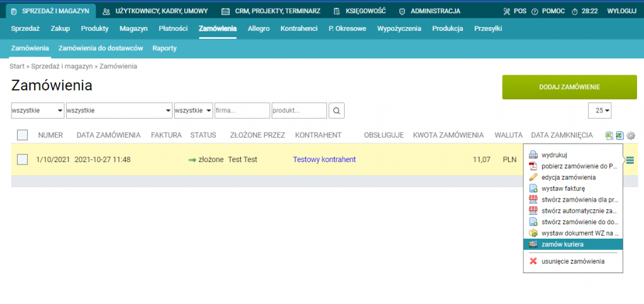This screenshot has height=304, width=644.
Task: Toggle the select-all checkbox in header
Action: click(x=22, y=134)
